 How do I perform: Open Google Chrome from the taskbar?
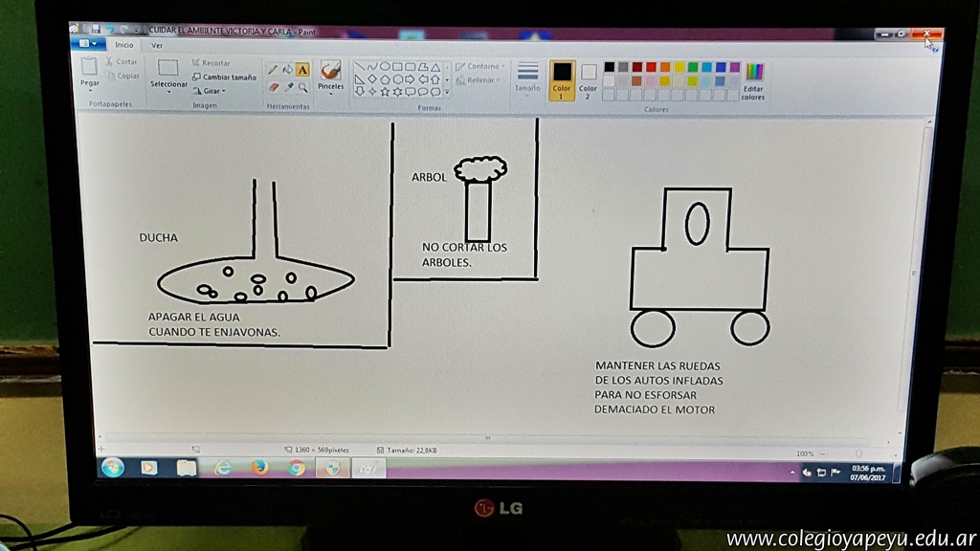click(x=297, y=467)
